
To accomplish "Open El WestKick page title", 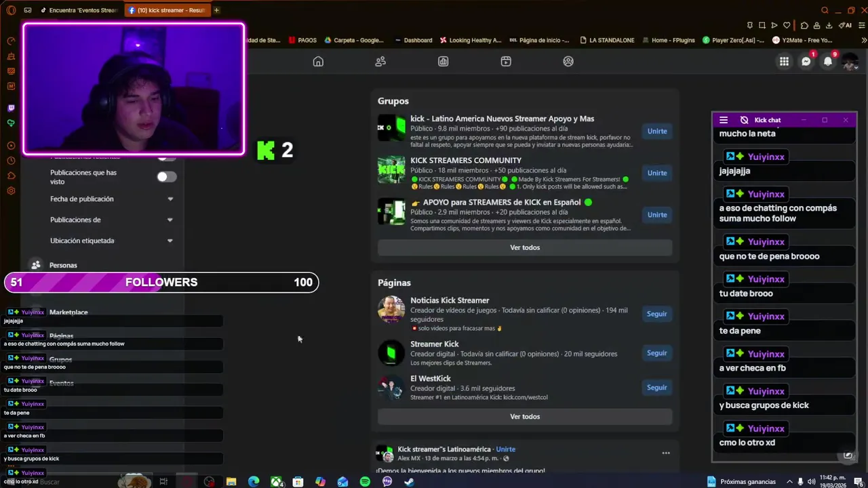I will point(431,379).
